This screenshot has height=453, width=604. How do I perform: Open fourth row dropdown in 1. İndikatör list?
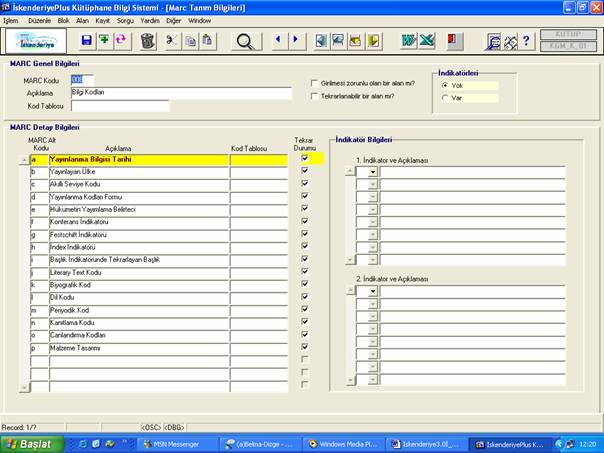coord(372,210)
